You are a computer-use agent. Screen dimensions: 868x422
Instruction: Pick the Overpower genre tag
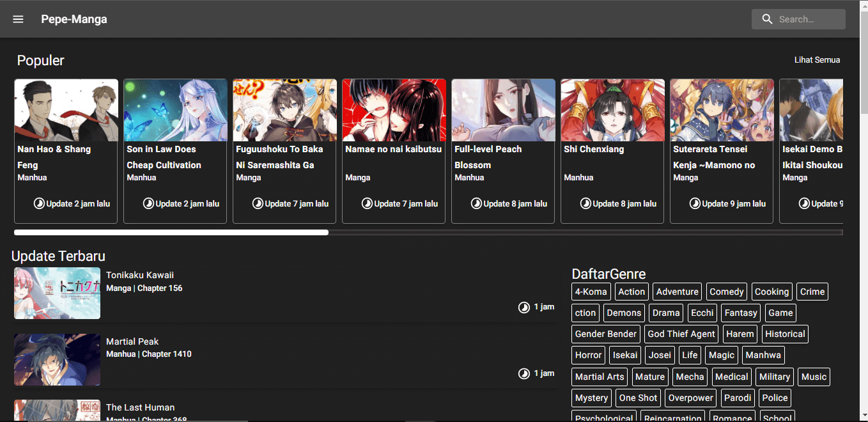(690, 398)
